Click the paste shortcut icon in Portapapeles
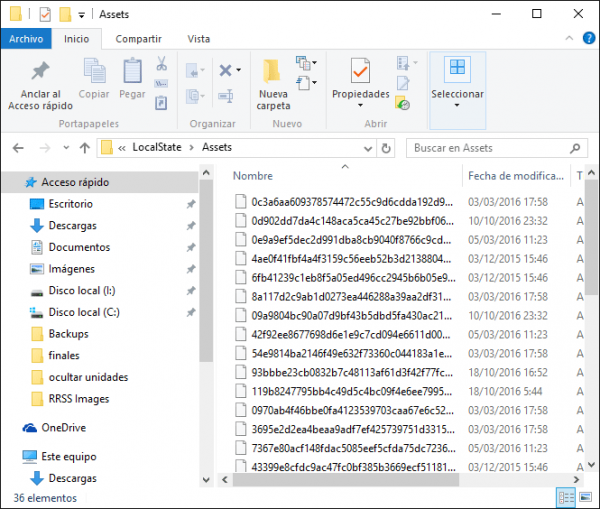This screenshot has width=600, height=509. point(161,103)
